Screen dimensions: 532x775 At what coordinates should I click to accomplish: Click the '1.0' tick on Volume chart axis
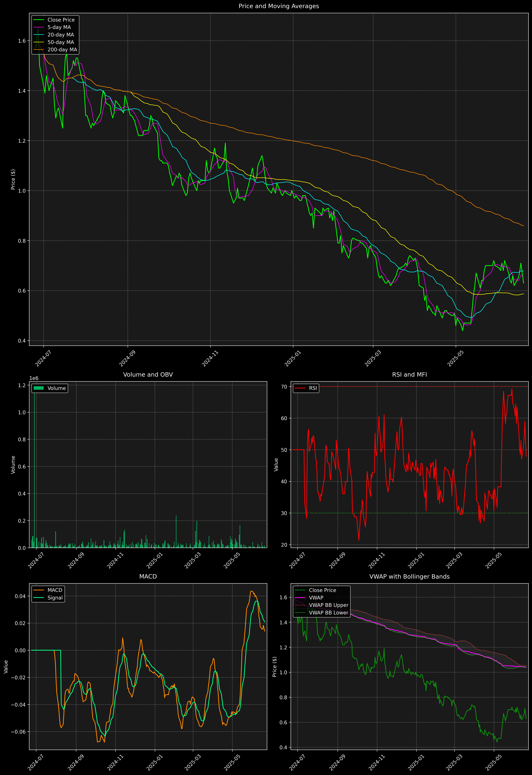(22, 412)
